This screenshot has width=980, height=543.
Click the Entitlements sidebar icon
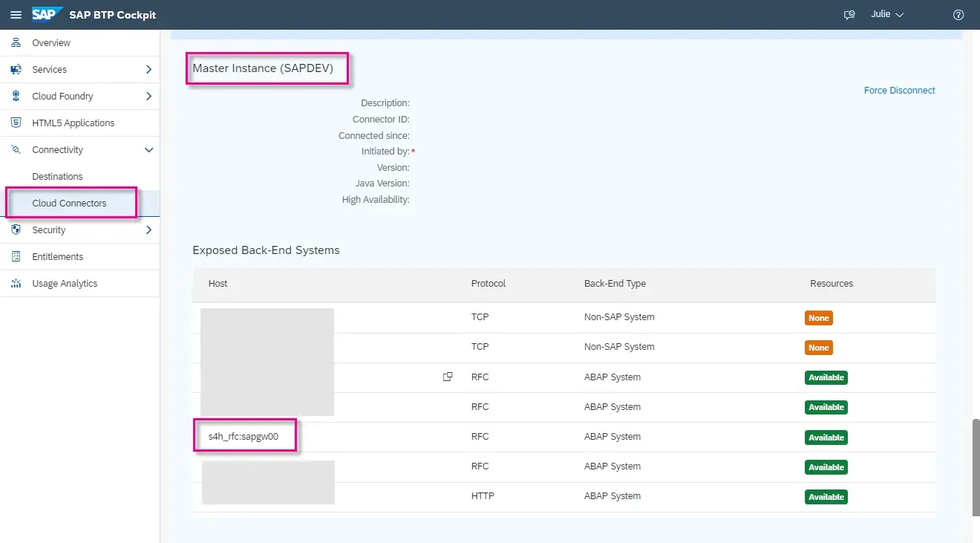pyautogui.click(x=16, y=257)
